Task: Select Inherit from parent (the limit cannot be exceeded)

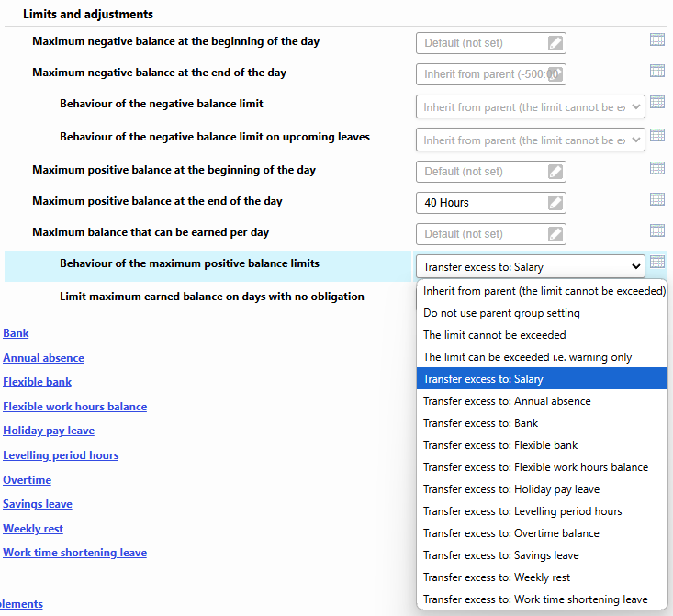Action: 542,291
